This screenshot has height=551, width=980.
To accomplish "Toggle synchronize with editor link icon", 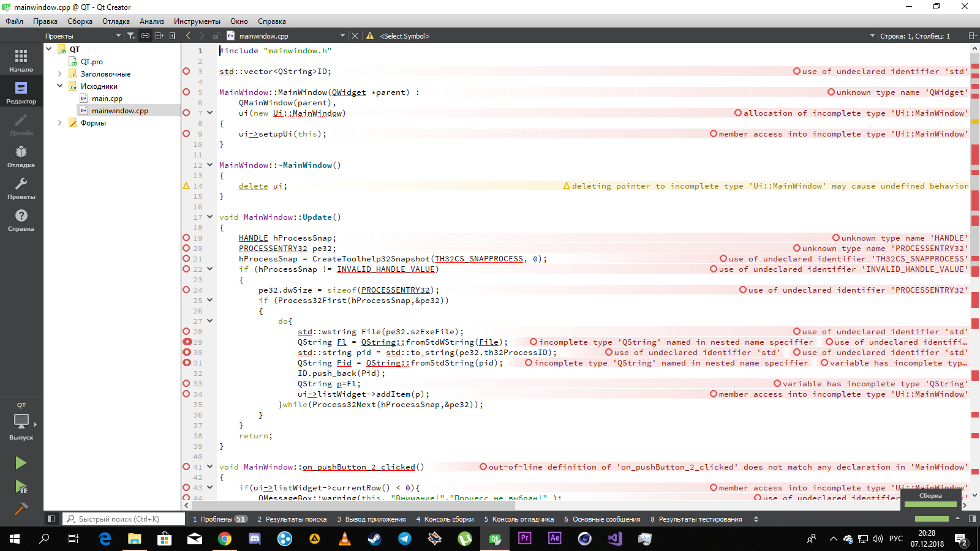I will [145, 36].
